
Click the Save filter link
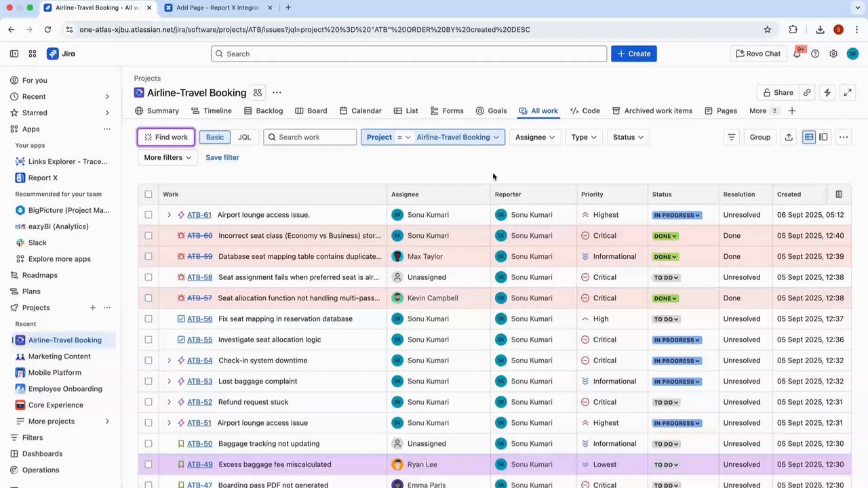222,157
